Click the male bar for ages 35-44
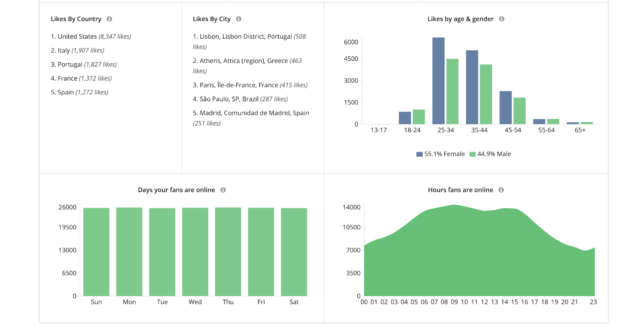The image size is (644, 332). pyautogui.click(x=486, y=94)
